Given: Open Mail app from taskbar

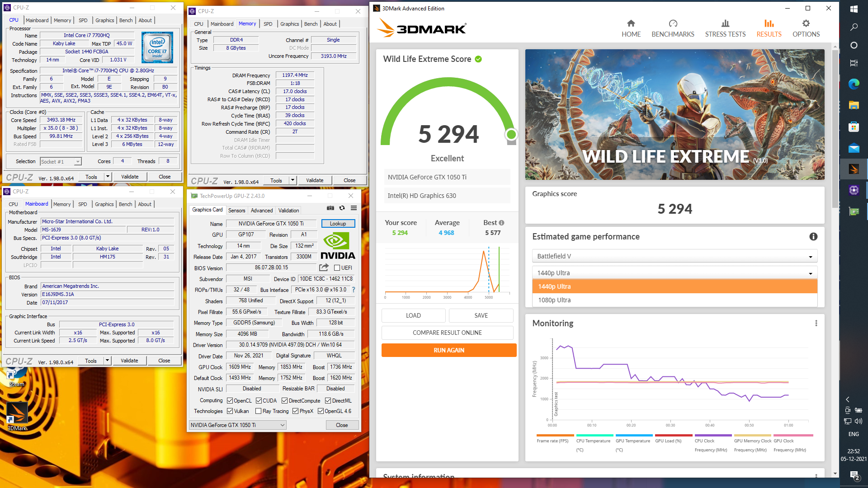Looking at the screenshot, I should (x=854, y=148).
